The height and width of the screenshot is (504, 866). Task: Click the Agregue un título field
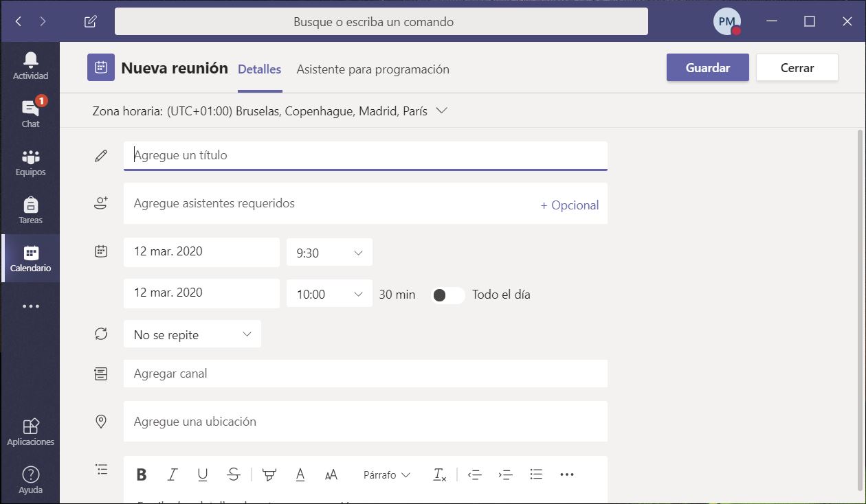pos(365,155)
